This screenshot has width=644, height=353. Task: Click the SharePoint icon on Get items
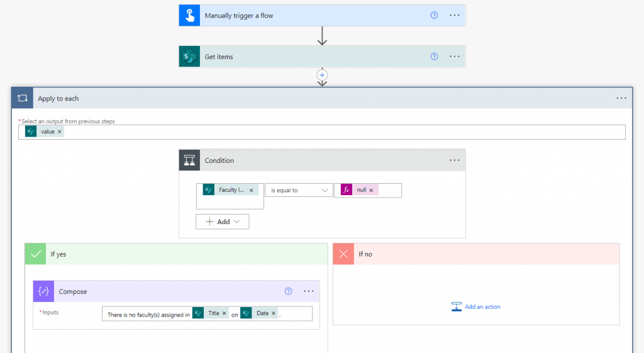click(x=189, y=57)
